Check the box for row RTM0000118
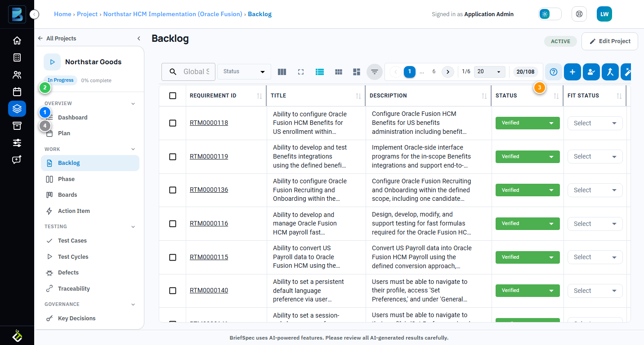This screenshot has height=345, width=644. pyautogui.click(x=173, y=123)
